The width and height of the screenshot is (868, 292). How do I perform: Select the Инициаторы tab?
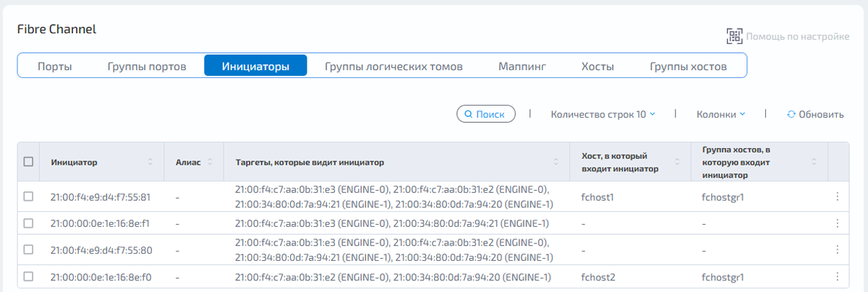[x=255, y=66]
